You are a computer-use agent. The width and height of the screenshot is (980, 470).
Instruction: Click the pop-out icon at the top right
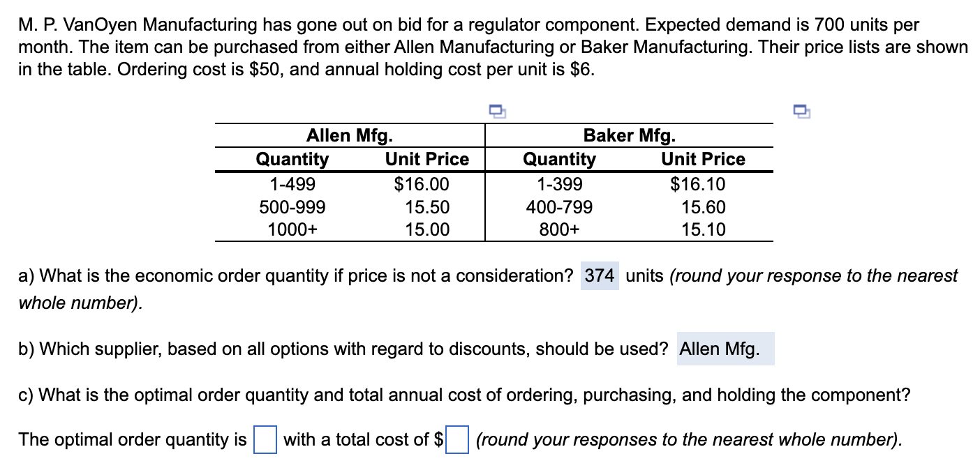(801, 111)
